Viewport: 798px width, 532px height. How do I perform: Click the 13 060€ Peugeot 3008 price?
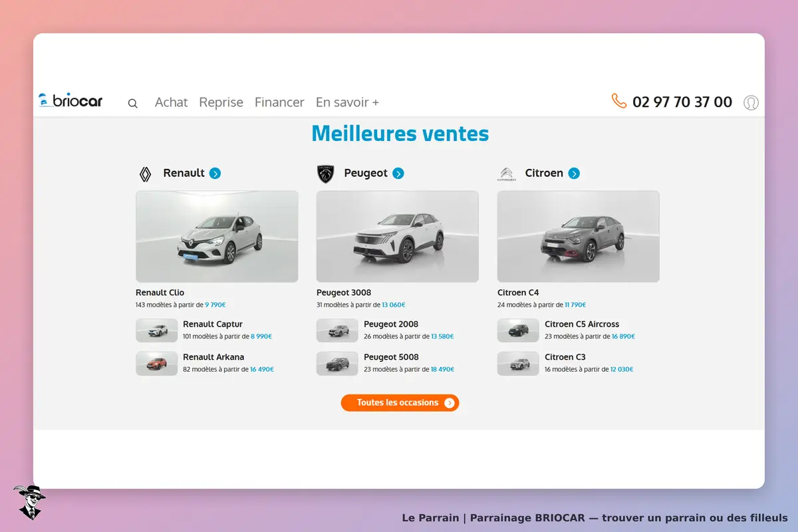click(394, 305)
